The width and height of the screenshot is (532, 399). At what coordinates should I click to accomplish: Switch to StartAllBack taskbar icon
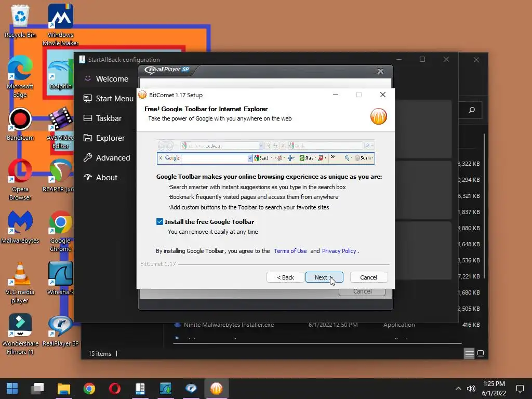140,389
